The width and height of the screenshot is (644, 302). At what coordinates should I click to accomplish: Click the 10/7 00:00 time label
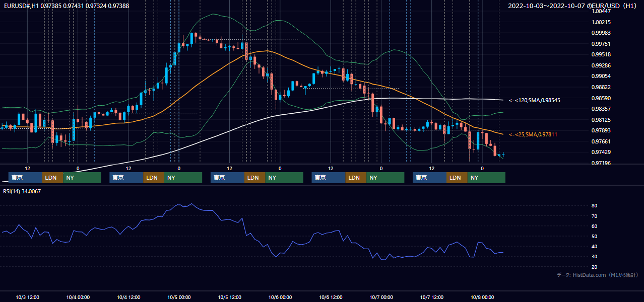(x=381, y=297)
